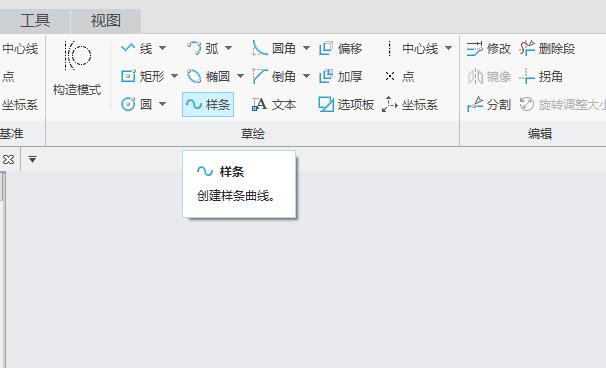Click the 加厚 thicken tool

click(x=340, y=77)
